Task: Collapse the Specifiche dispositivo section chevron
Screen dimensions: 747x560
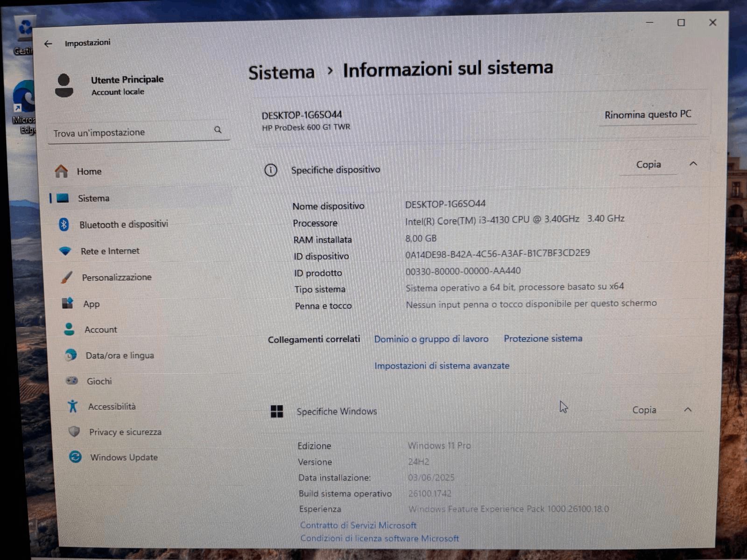Action: (x=693, y=164)
